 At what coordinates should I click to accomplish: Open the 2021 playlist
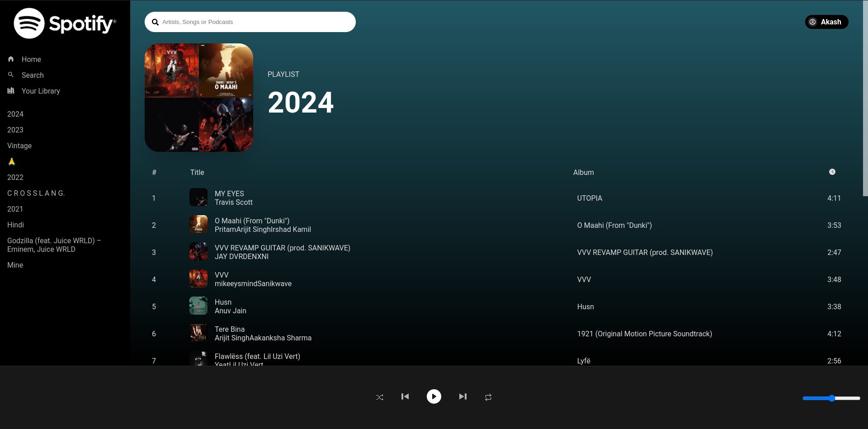15,209
